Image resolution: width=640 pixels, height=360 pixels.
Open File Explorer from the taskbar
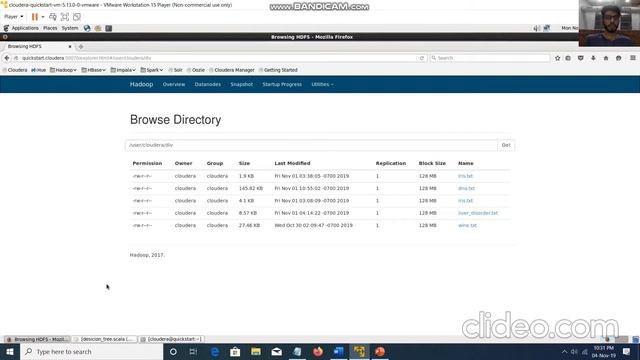(256, 351)
